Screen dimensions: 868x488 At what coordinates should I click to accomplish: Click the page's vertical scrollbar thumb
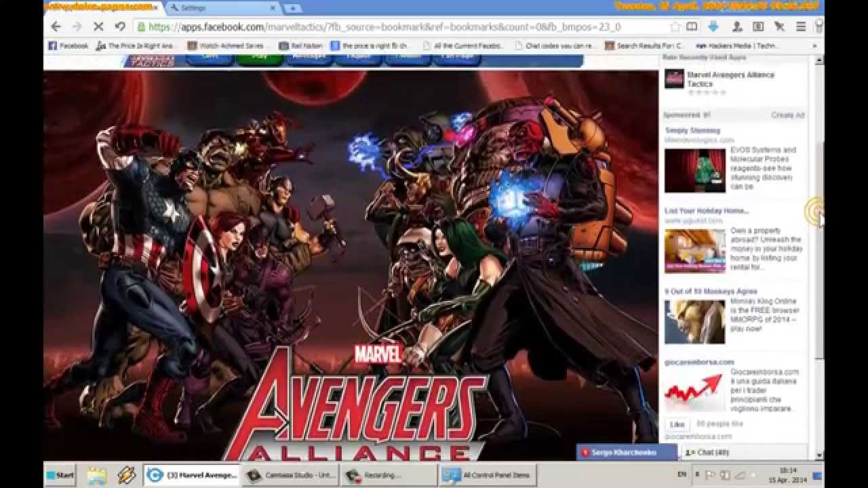(819, 251)
